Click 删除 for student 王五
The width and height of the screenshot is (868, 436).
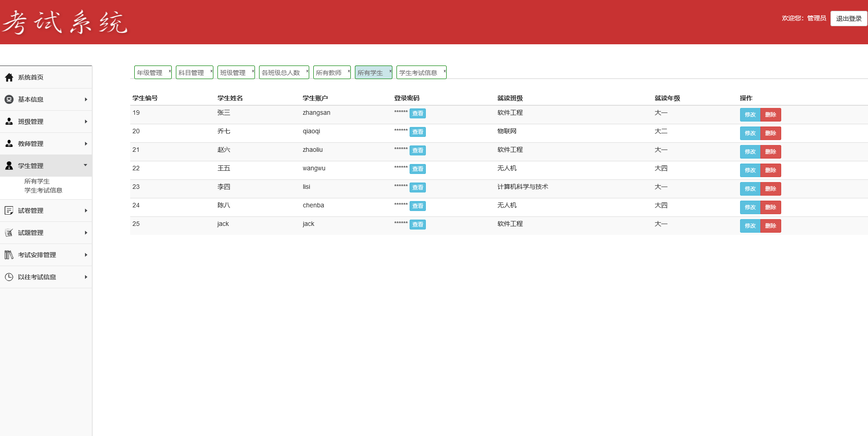tap(771, 170)
